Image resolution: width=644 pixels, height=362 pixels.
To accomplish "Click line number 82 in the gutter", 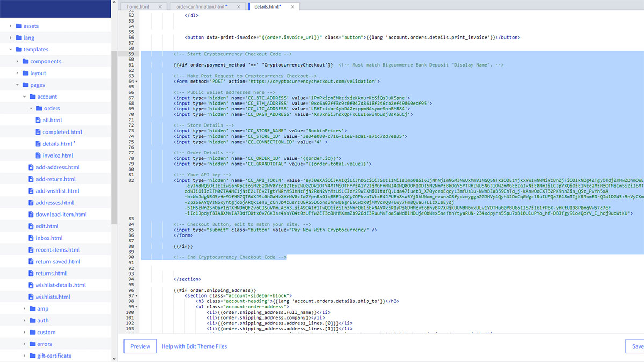I will tap(130, 180).
